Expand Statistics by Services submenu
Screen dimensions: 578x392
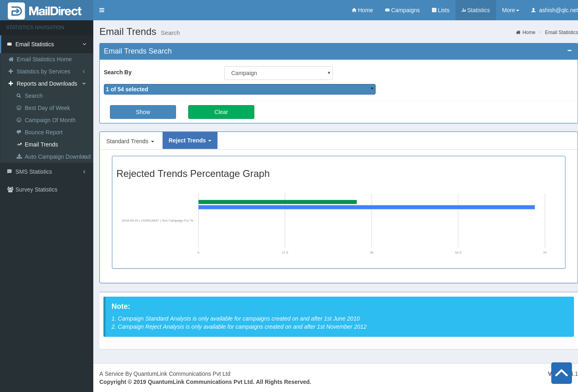[x=43, y=71]
